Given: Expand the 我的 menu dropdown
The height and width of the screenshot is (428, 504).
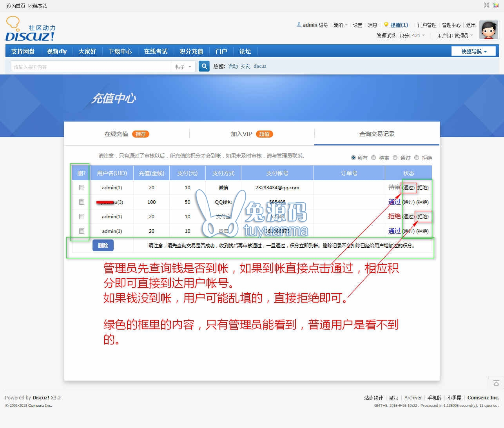Looking at the screenshot, I should click(340, 25).
